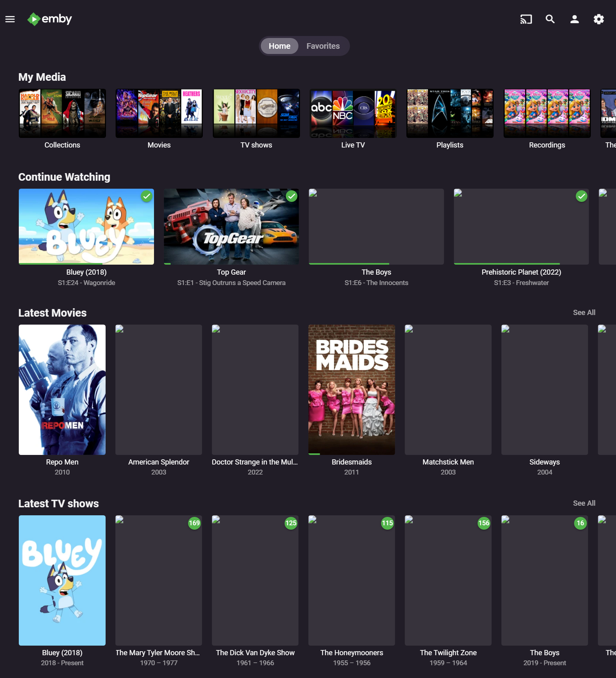Switch to the Home tab
This screenshot has width=616, height=678.
pos(280,46)
